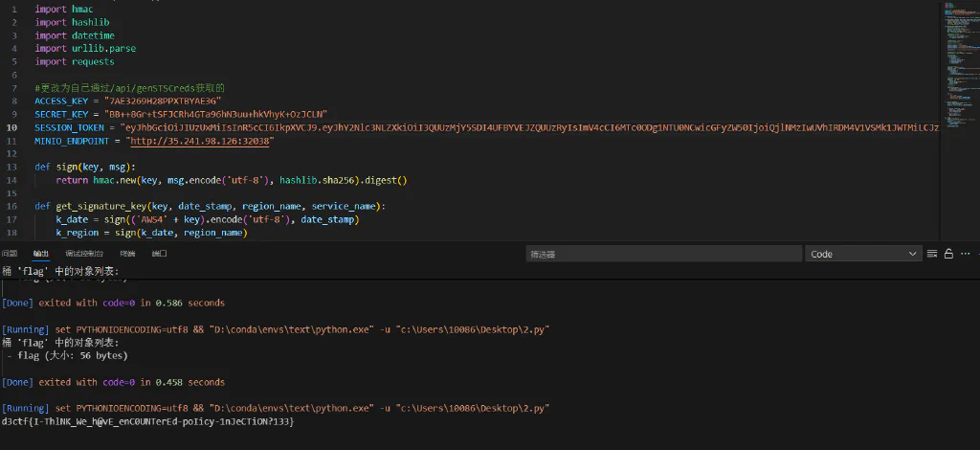
Task: Open the 端口 (Ports) tab
Action: pos(160,254)
